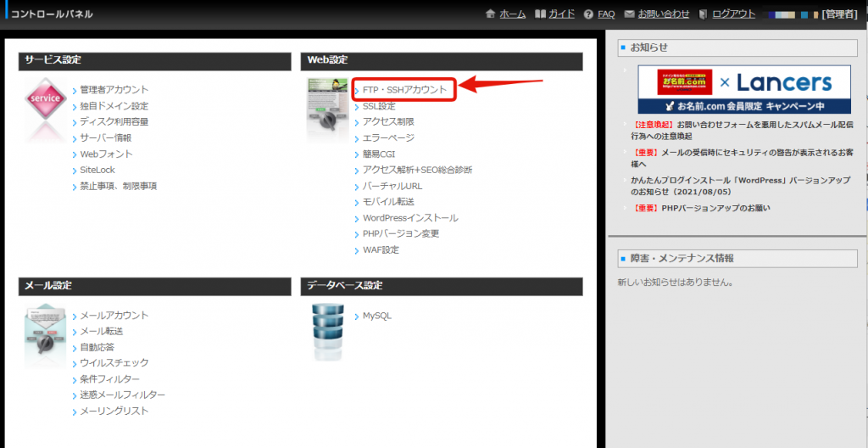Go to WordPressインストール page
This screenshot has height=448, width=868.
coord(410,218)
